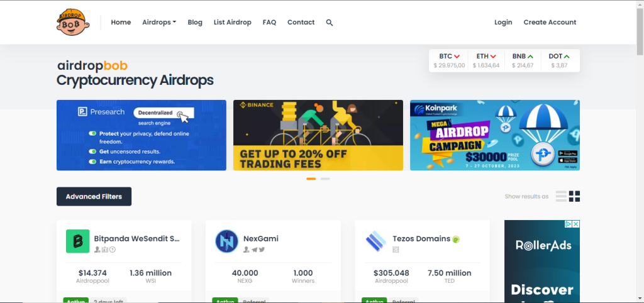
Task: Open Tezos Domains airdrop title
Action: click(x=421, y=238)
